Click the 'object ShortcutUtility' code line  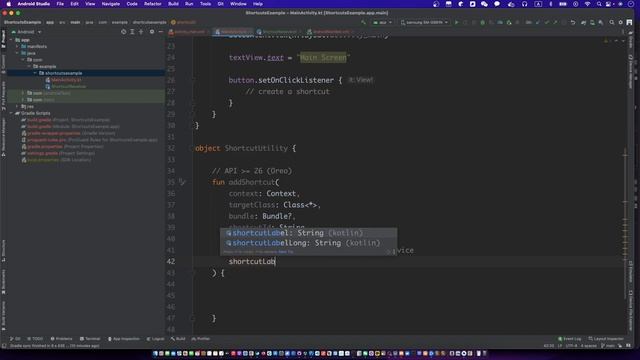[x=246, y=148]
